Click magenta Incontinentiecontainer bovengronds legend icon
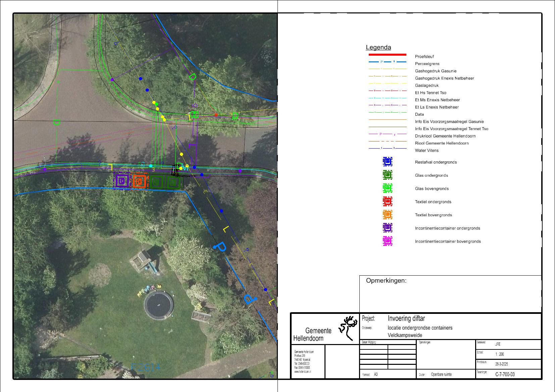 [387, 241]
